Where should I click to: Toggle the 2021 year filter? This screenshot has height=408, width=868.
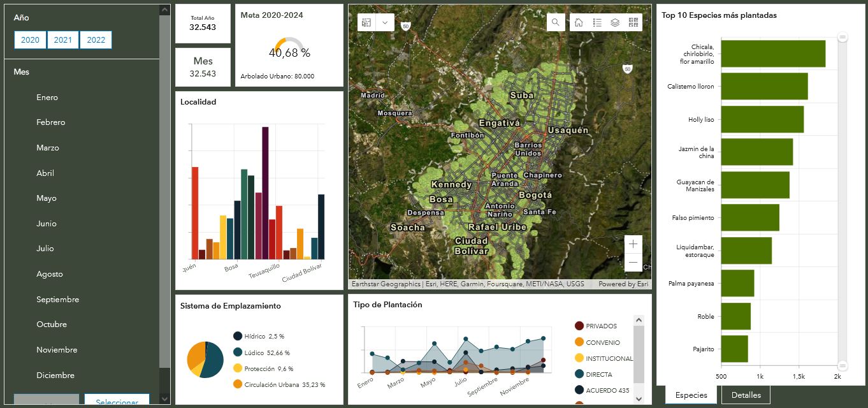point(62,40)
